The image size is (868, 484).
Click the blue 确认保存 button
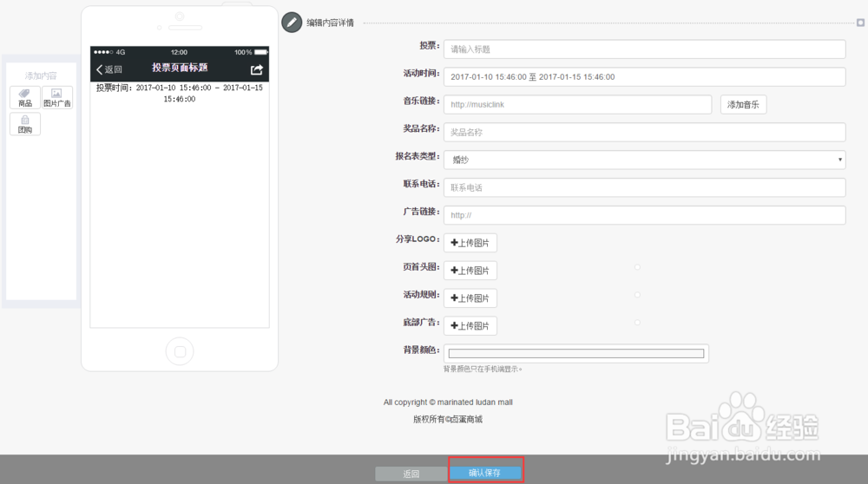click(485, 473)
